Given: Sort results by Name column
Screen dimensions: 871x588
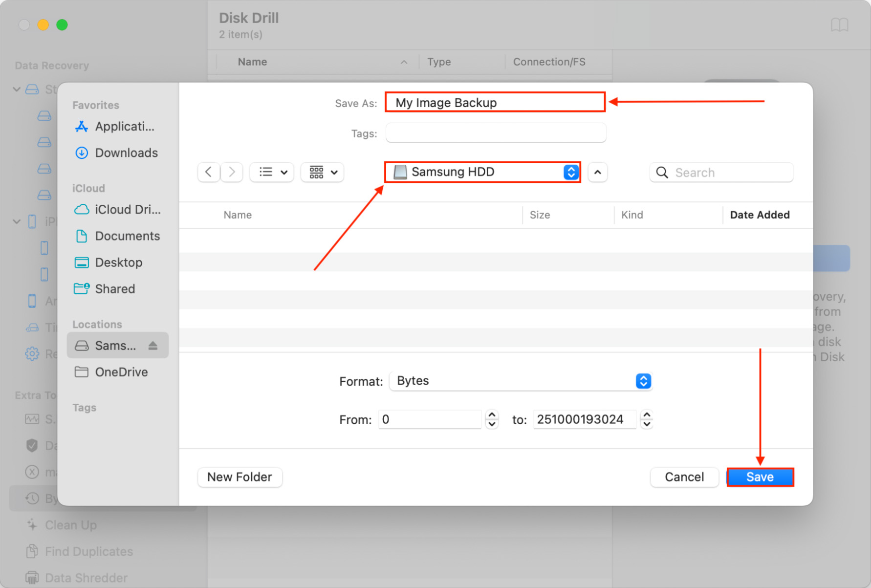Looking at the screenshot, I should [237, 215].
